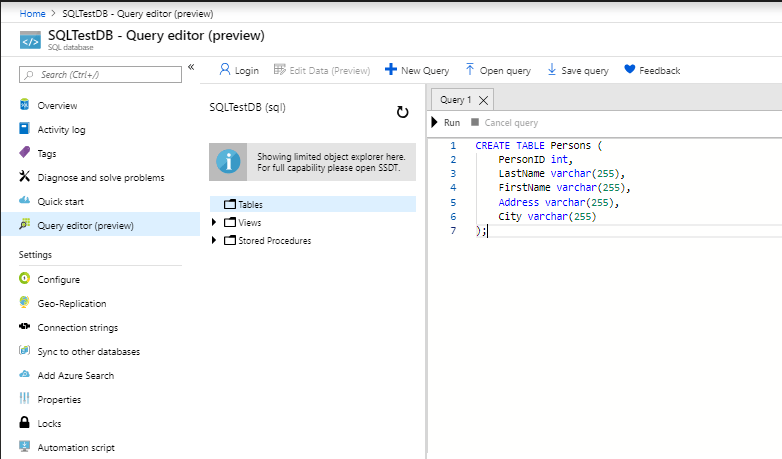Click the green Configure icon

24,278
